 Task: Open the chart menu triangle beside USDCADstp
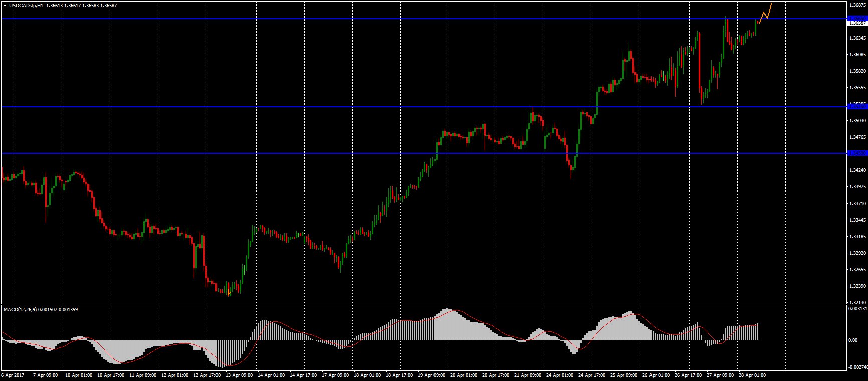5,5
